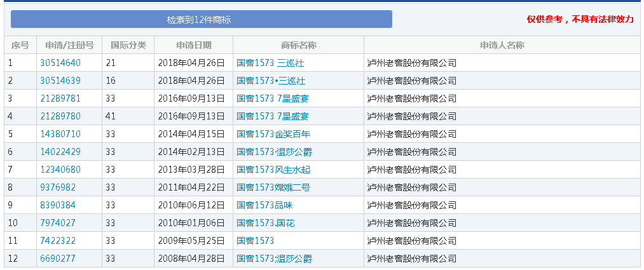This screenshot has width=644, height=270.
Task: Open trademark 国窖1573品味
Action: pyautogui.click(x=264, y=205)
